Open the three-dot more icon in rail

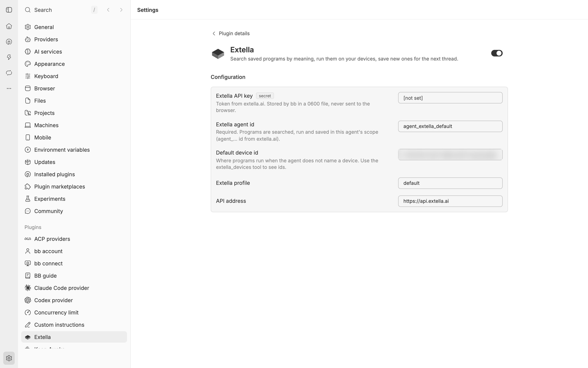click(9, 88)
